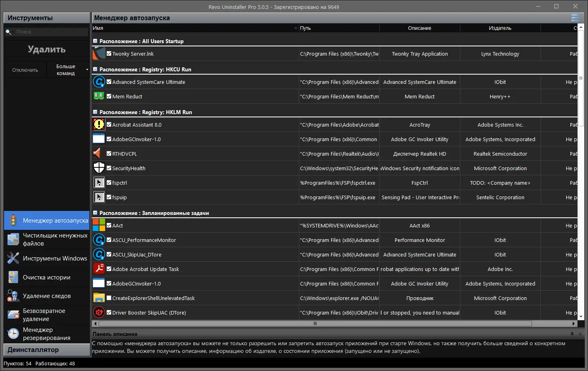The width and height of the screenshot is (588, 371).
Task: Select Менеджер автозапуска in the sidebar
Action: [47, 221]
